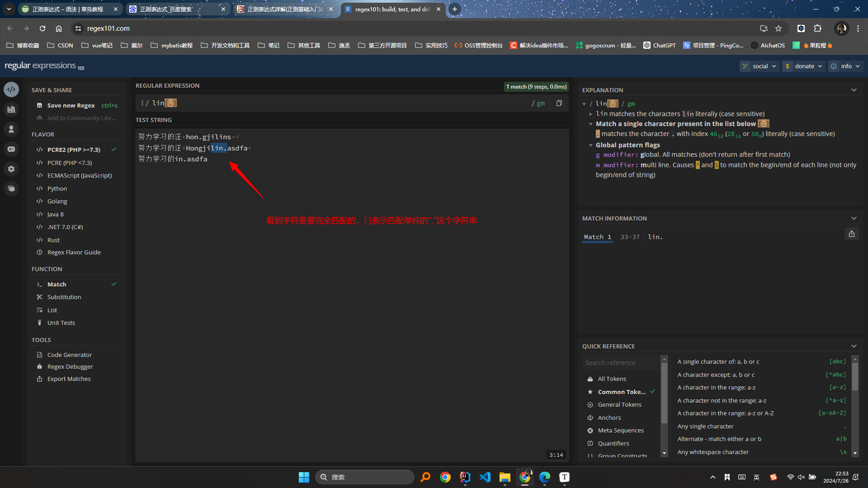This screenshot has height=488, width=868.
Task: Expand 'lin matches the characters' node
Action: (590, 114)
